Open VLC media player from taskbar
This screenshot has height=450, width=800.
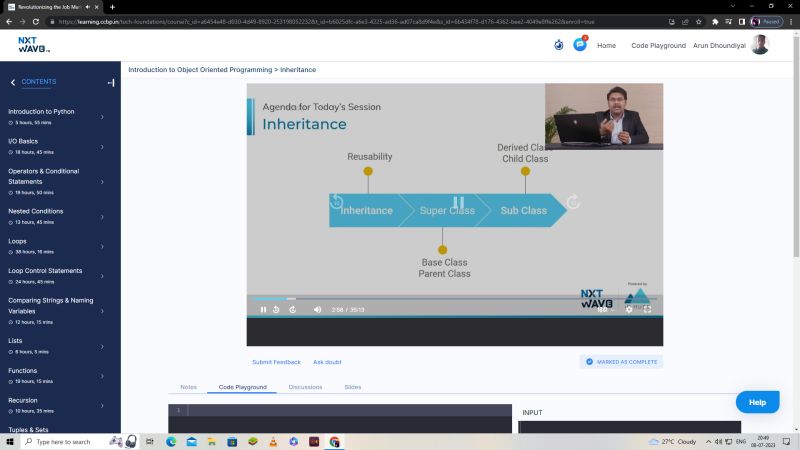273,442
